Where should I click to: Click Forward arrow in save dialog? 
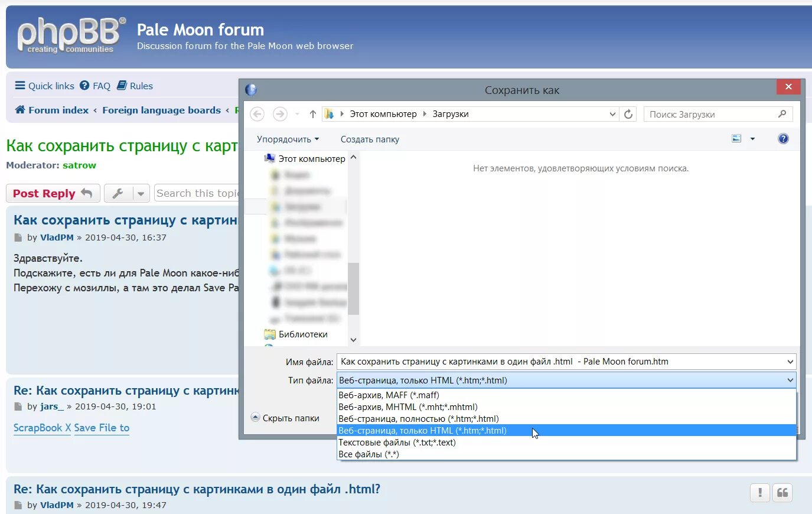tap(280, 114)
